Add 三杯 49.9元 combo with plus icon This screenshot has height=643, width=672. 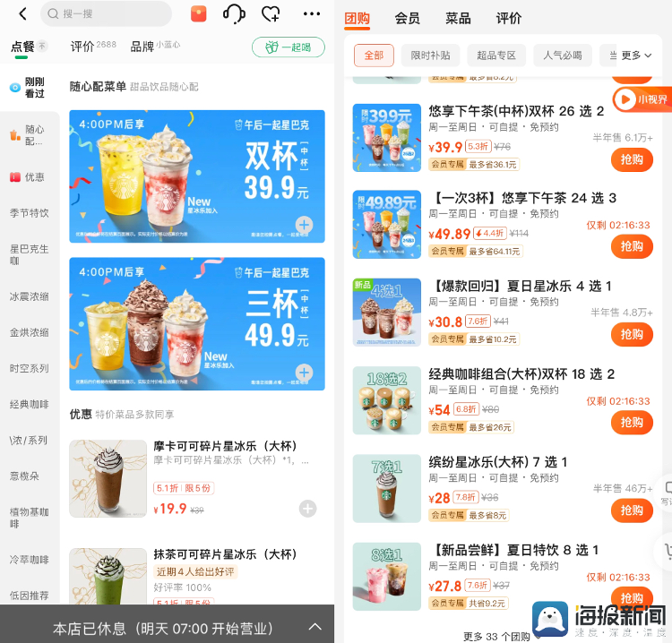coord(305,373)
